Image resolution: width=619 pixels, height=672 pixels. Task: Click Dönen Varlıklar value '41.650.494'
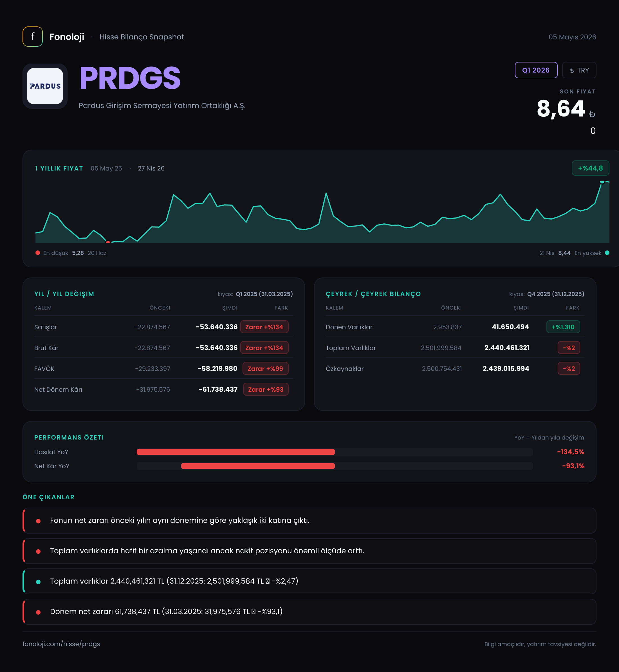[510, 327]
